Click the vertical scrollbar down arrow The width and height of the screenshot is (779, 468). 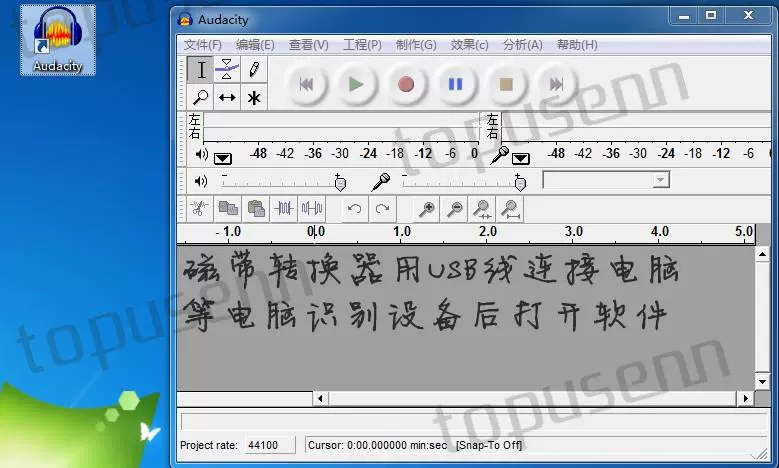[x=763, y=382]
